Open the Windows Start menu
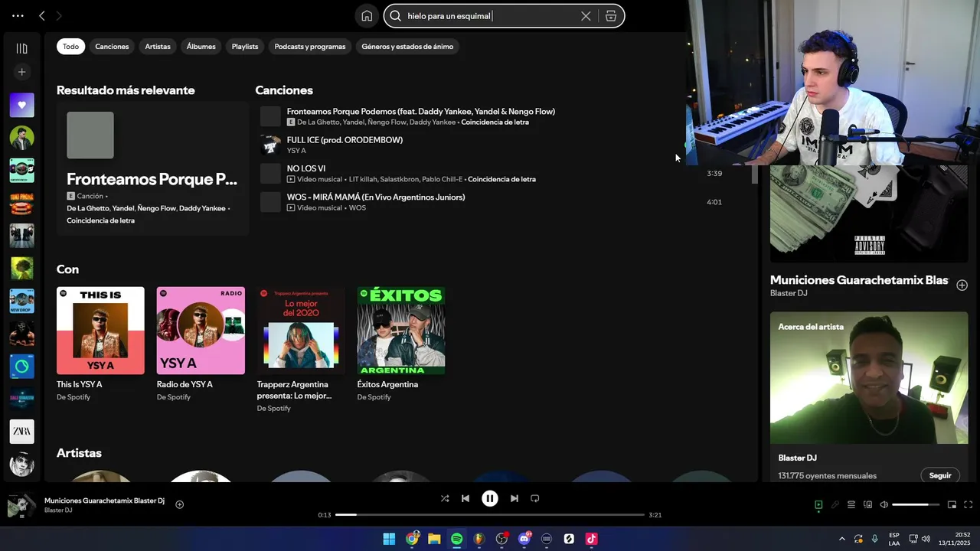The height and width of the screenshot is (551, 980). coord(389,539)
